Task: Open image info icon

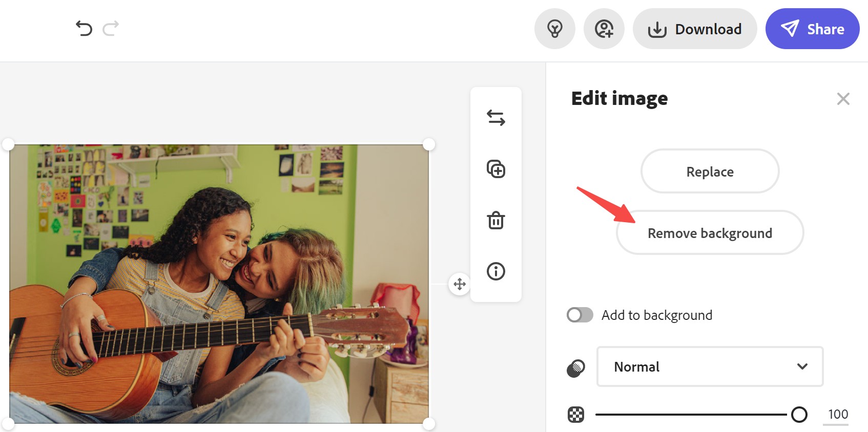Action: (496, 271)
